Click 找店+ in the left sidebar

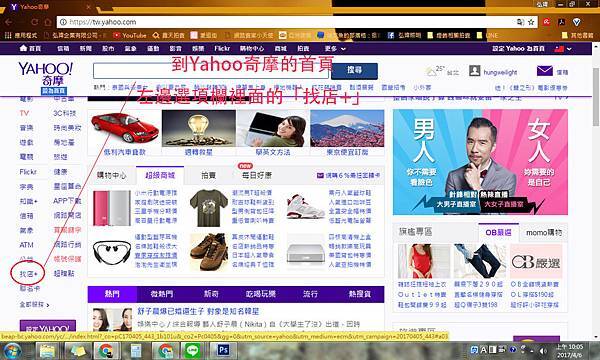point(28,274)
